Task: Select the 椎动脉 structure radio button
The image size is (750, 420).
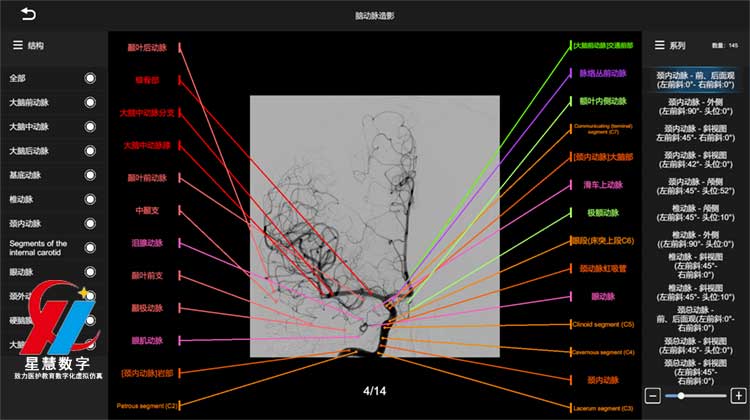Action: [x=90, y=199]
